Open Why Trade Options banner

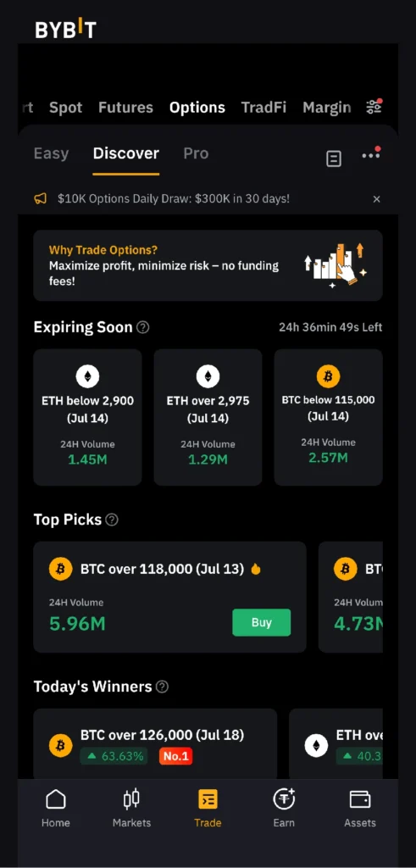click(208, 265)
